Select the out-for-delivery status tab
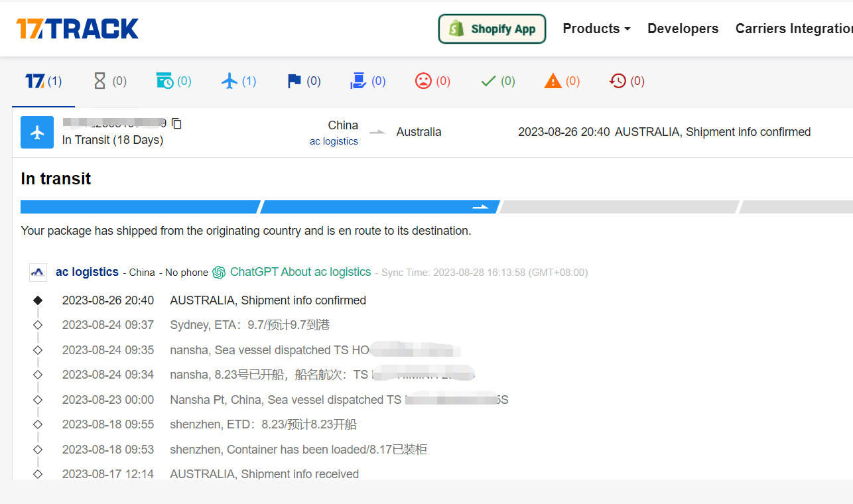This screenshot has height=504, width=853. (368, 81)
